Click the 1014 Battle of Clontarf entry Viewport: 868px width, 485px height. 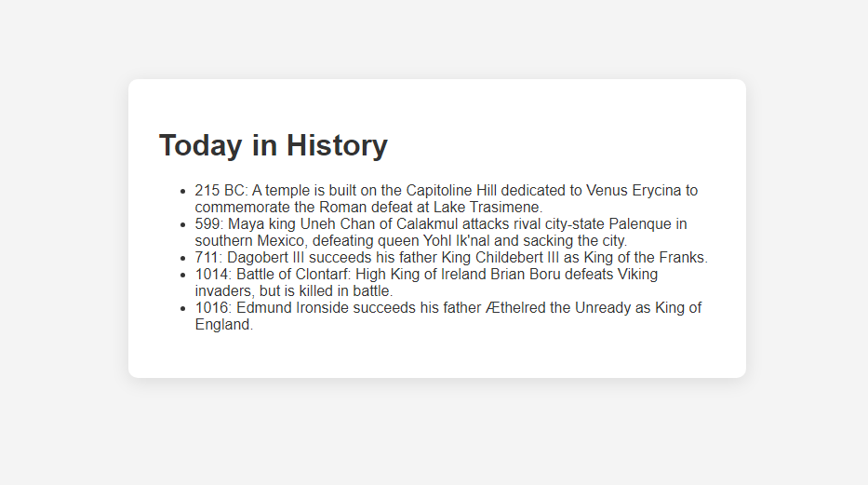click(x=426, y=282)
